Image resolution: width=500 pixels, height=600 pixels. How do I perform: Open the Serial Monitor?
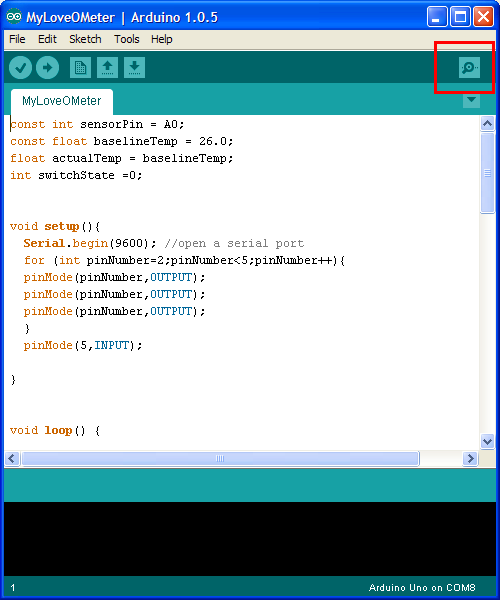(x=469, y=68)
